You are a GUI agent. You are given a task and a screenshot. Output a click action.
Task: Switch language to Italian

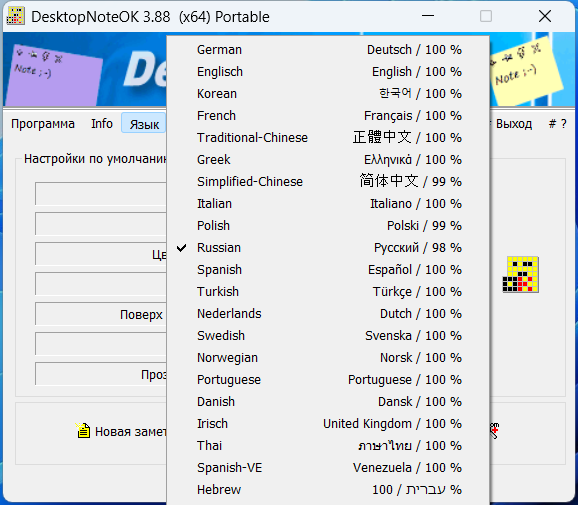[x=328, y=203]
